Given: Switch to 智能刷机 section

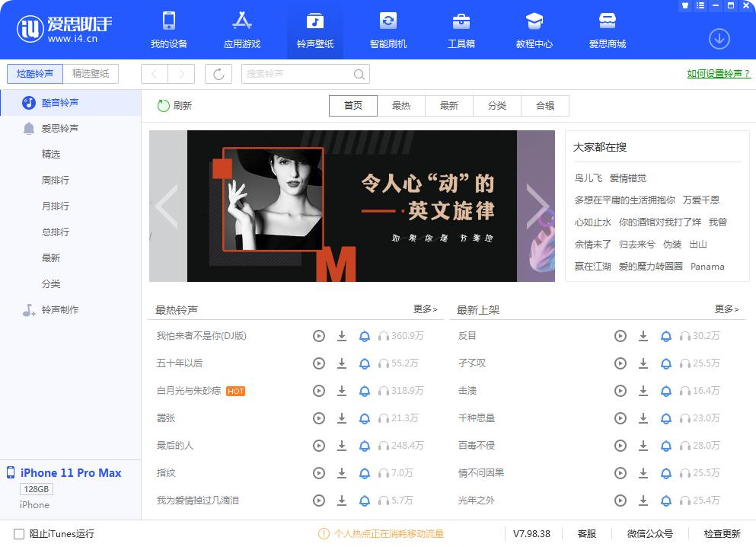Looking at the screenshot, I should [x=388, y=30].
